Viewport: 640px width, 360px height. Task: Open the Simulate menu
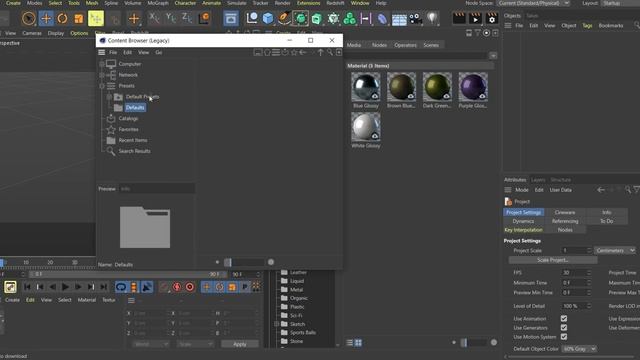click(237, 3)
